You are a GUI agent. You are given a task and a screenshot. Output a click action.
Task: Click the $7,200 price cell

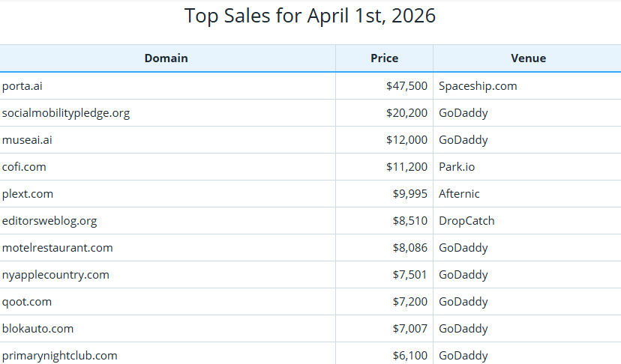384,302
